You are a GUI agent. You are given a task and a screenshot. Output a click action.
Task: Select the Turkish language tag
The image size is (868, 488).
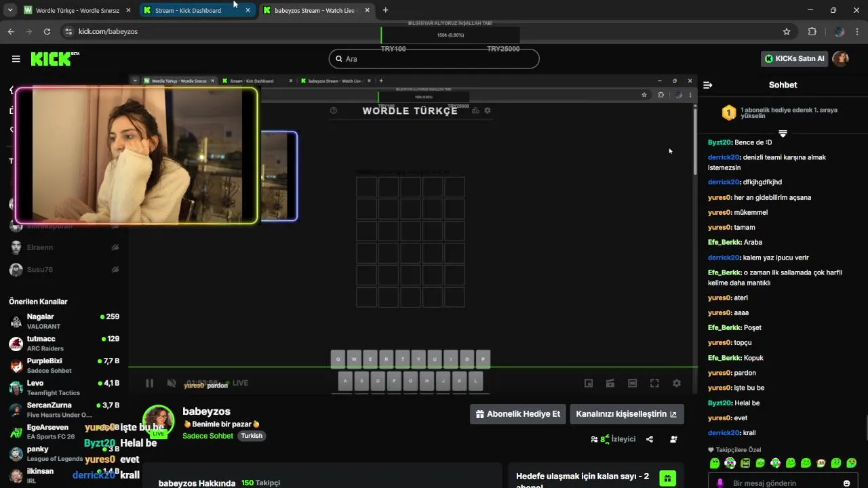point(252,436)
